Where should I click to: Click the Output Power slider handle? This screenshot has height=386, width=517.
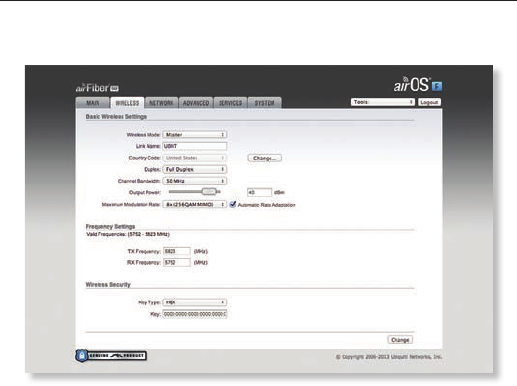pos(209,191)
